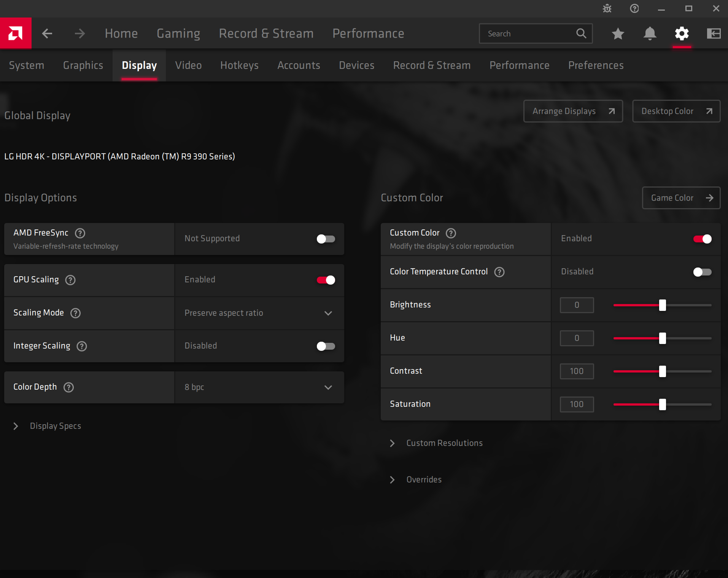Show Color Temperature Control help tooltip
This screenshot has width=728, height=578.
tap(499, 272)
